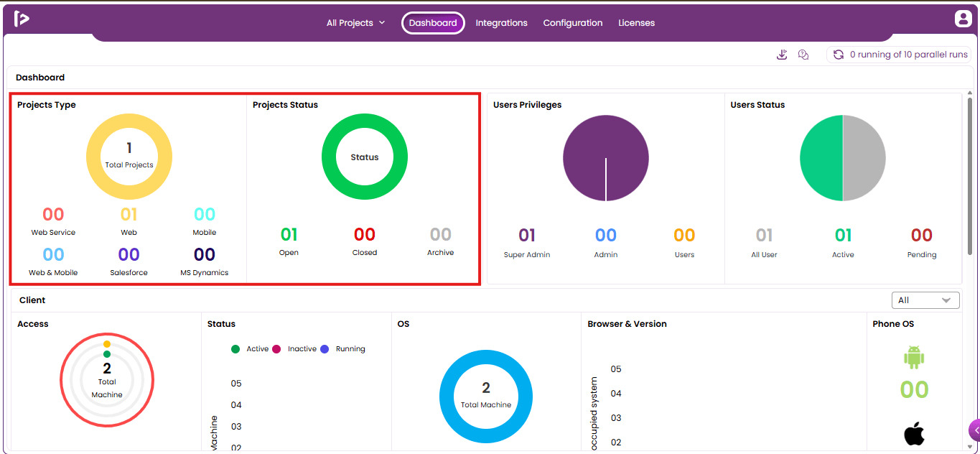Open the user profile icon
980x454 pixels.
click(963, 19)
